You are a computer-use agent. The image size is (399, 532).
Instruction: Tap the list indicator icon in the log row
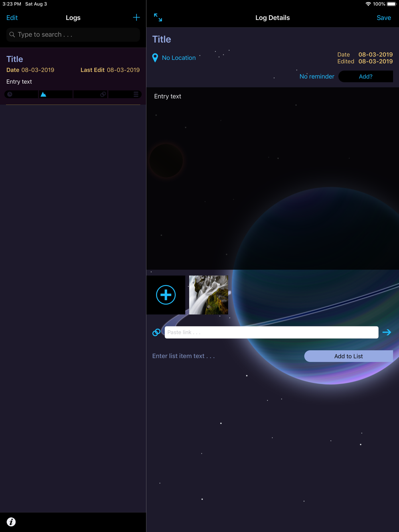(x=136, y=95)
